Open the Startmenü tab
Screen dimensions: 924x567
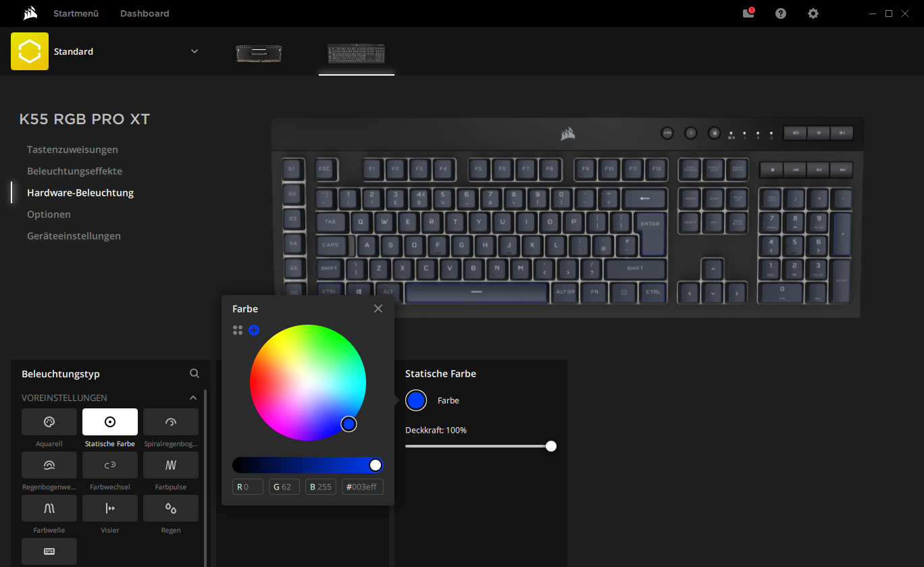tap(76, 13)
